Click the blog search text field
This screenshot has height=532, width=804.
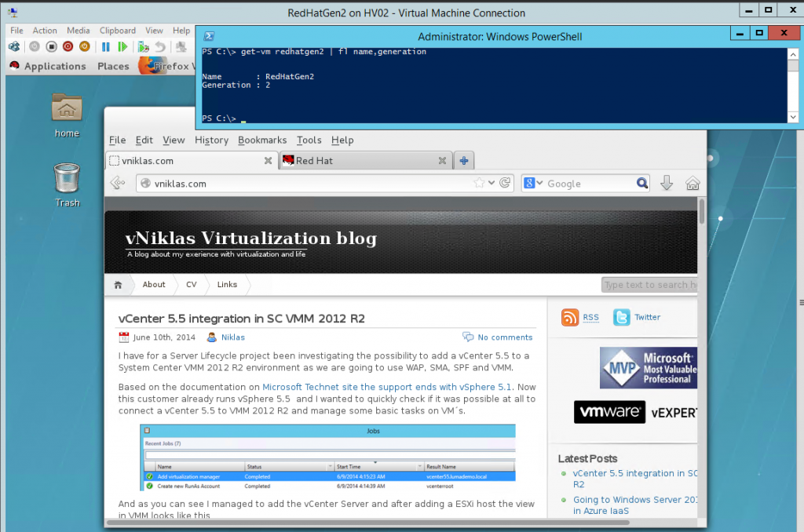(x=649, y=285)
